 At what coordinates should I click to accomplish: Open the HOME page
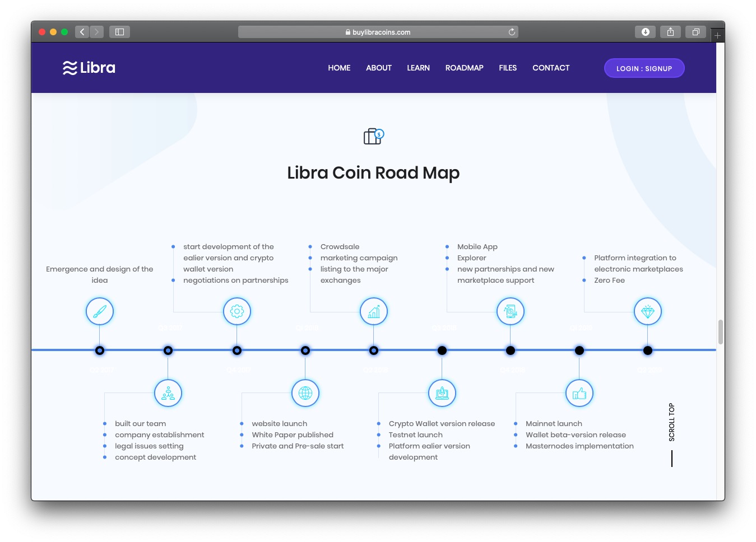coord(339,68)
